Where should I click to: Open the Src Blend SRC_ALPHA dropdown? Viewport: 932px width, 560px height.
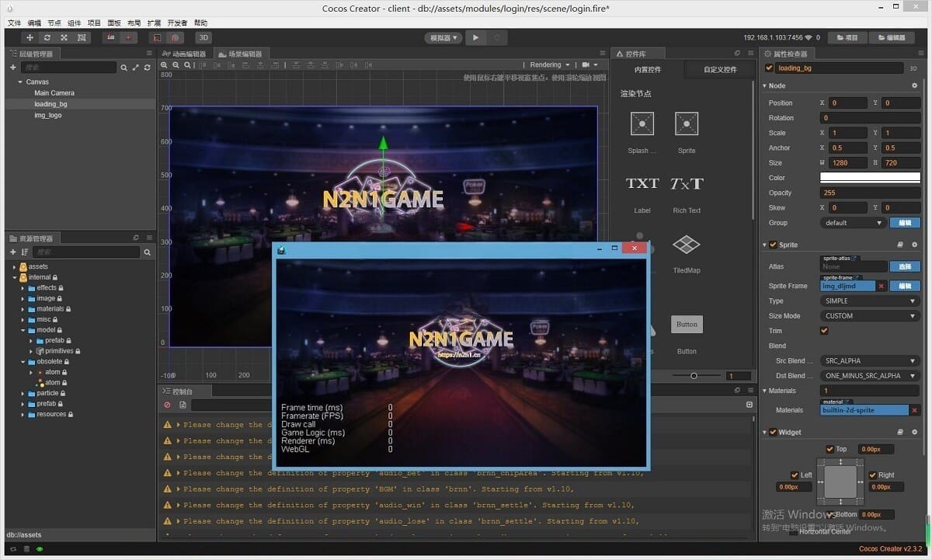point(870,361)
